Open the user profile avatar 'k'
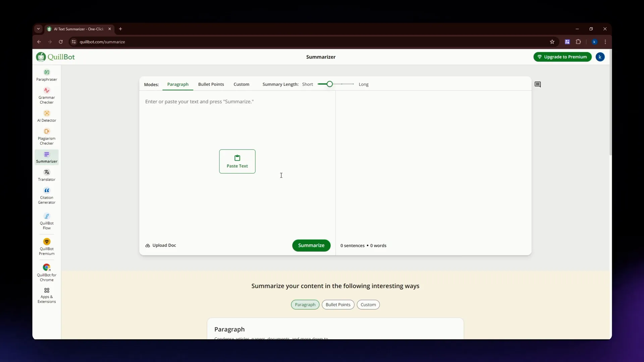 coord(600,57)
